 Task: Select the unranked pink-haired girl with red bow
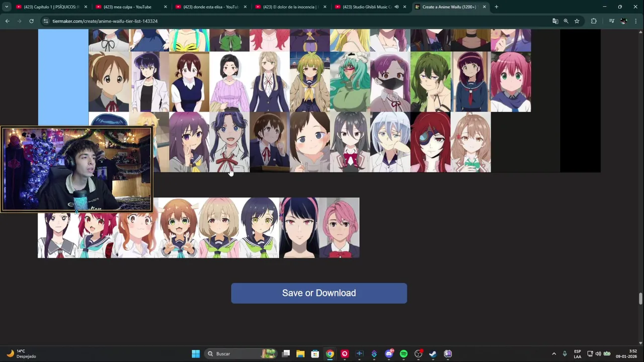click(x=340, y=228)
